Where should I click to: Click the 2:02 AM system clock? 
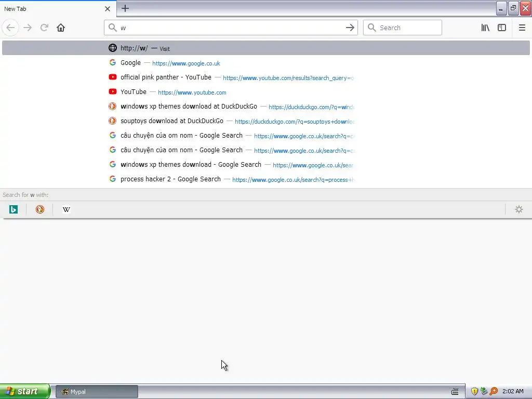point(513,391)
